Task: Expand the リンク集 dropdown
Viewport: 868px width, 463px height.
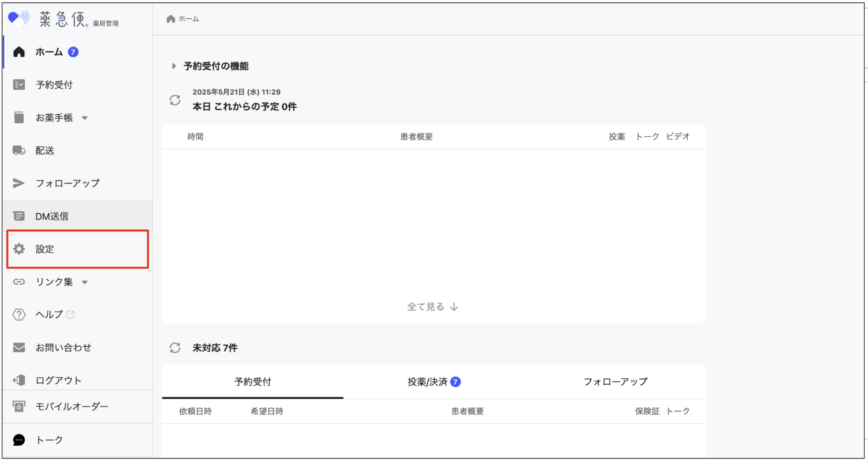Action: click(x=85, y=282)
